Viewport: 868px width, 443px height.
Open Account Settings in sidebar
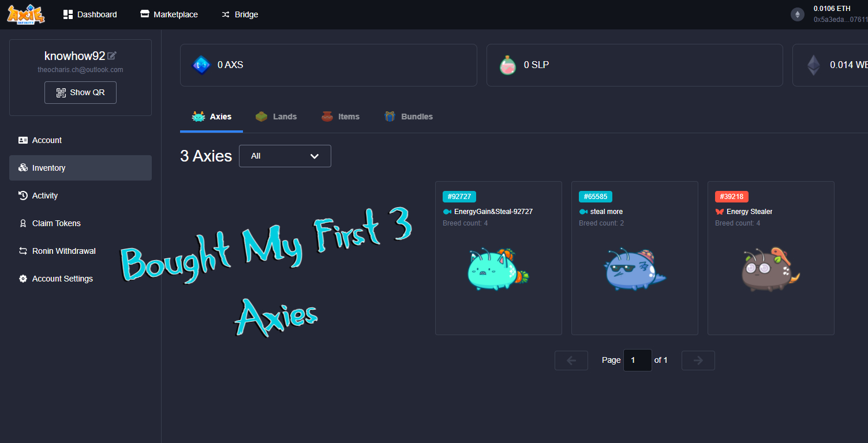click(x=80, y=279)
